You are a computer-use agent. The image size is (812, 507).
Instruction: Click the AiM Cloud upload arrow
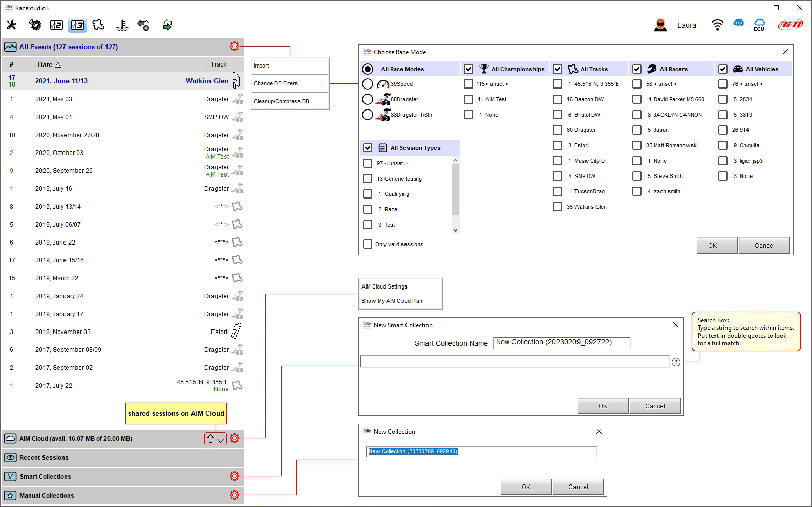(x=210, y=438)
